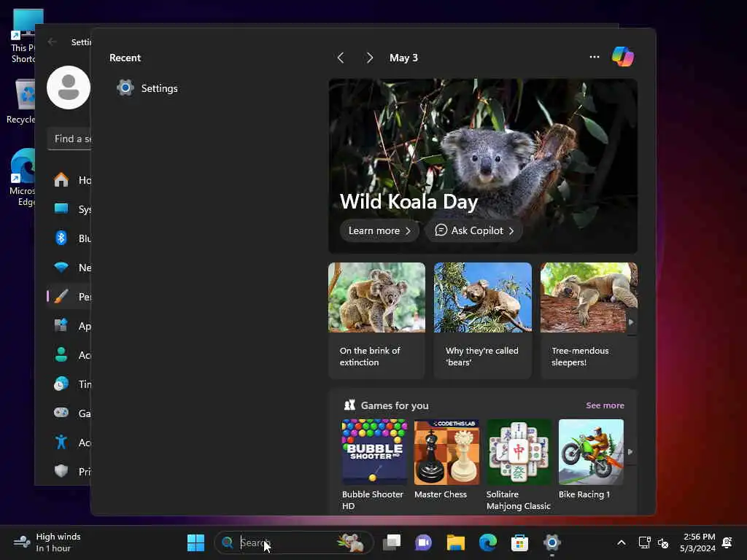Launch Bike Racing 1 game

(x=591, y=459)
